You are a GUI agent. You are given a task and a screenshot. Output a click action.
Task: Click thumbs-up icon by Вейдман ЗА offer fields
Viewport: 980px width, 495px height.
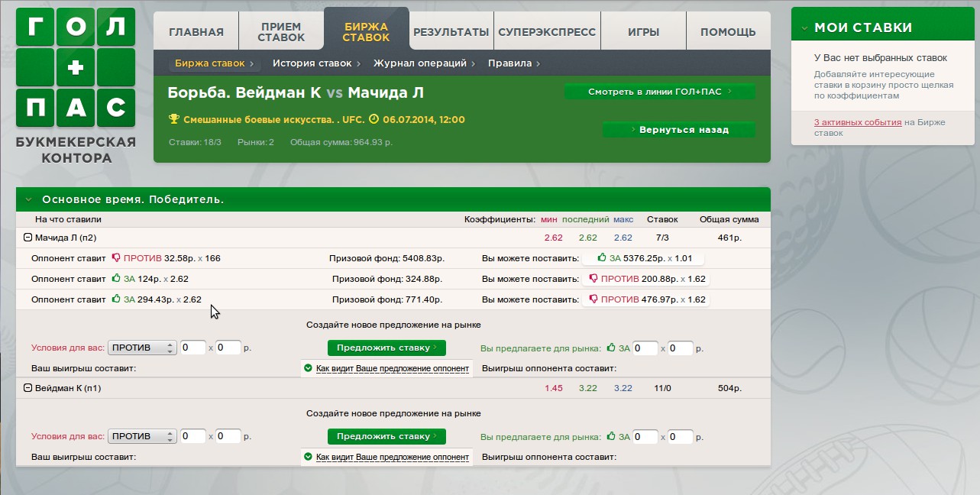[x=611, y=437]
